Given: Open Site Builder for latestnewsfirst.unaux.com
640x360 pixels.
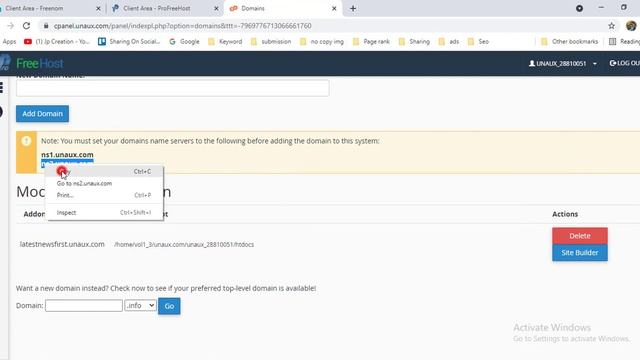Looking at the screenshot, I should coord(580,253).
